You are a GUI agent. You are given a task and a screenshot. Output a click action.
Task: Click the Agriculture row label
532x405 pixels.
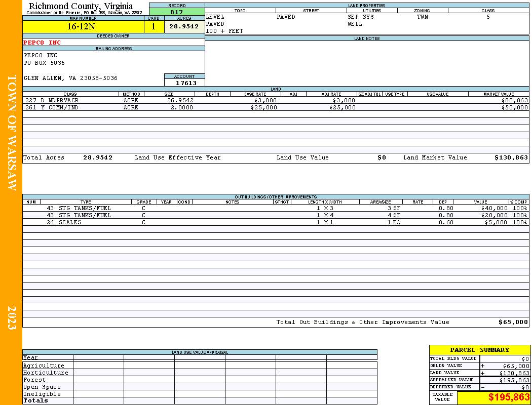pyautogui.click(x=44, y=366)
